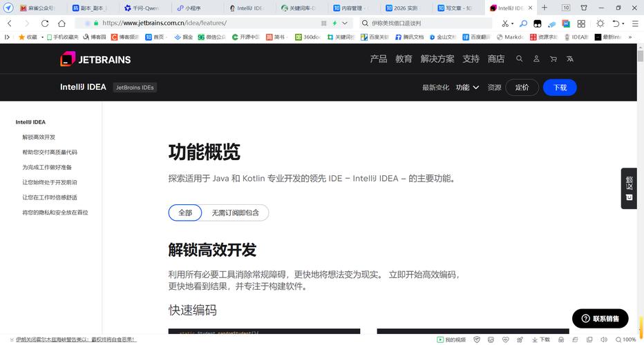
Task: Open 支持 menu in JetBrains header
Action: [471, 59]
